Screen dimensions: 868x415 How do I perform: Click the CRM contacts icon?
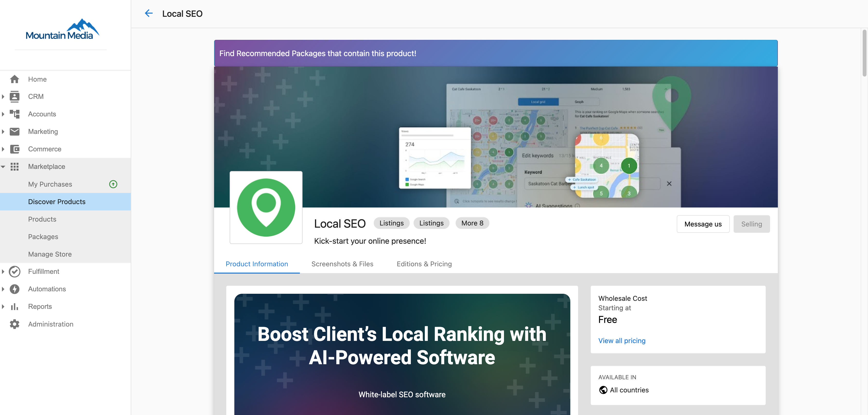(15, 97)
